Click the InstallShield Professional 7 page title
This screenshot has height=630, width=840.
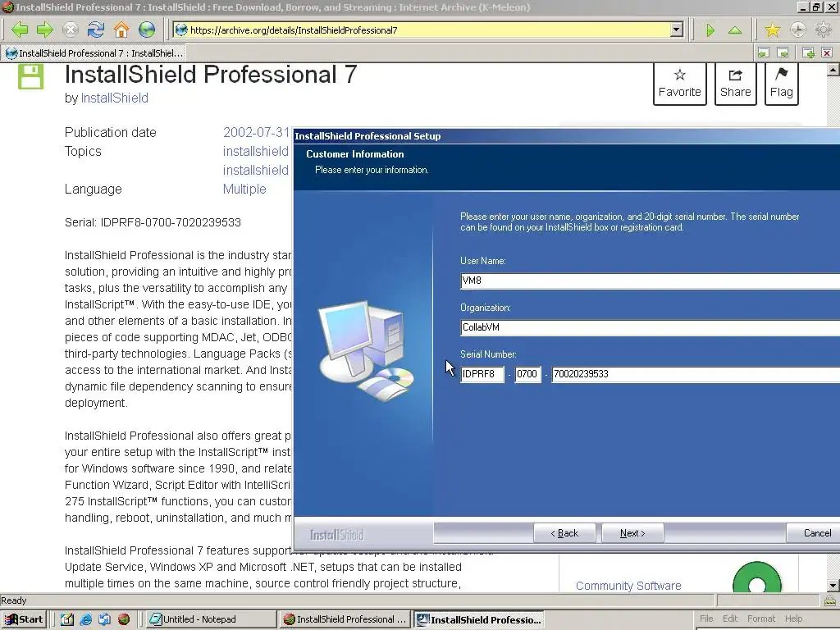coord(211,75)
